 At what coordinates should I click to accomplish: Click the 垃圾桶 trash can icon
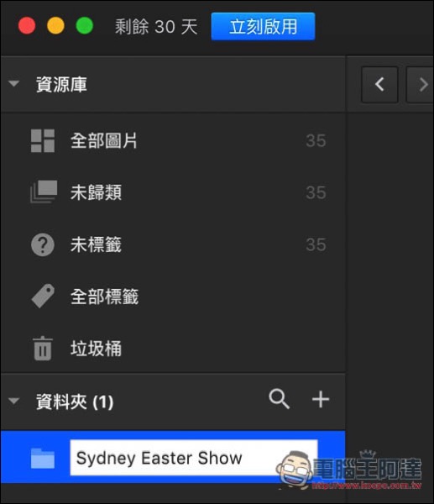[x=43, y=348]
